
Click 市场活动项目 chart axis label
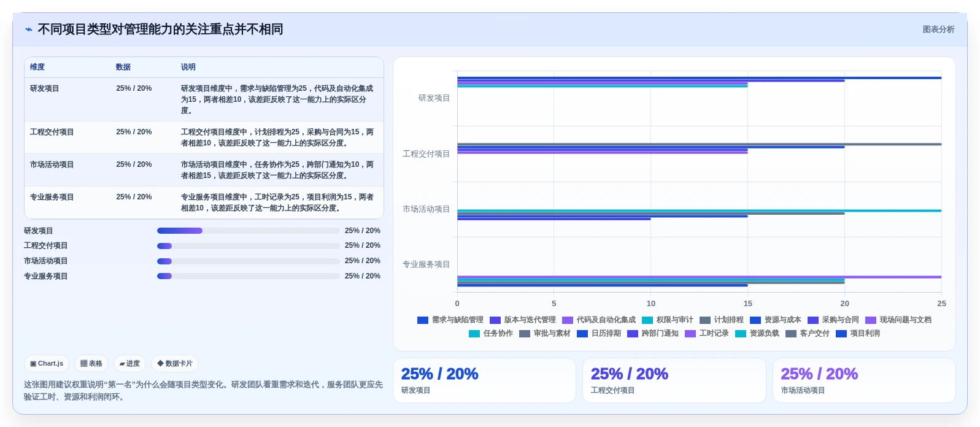pyautogui.click(x=426, y=209)
